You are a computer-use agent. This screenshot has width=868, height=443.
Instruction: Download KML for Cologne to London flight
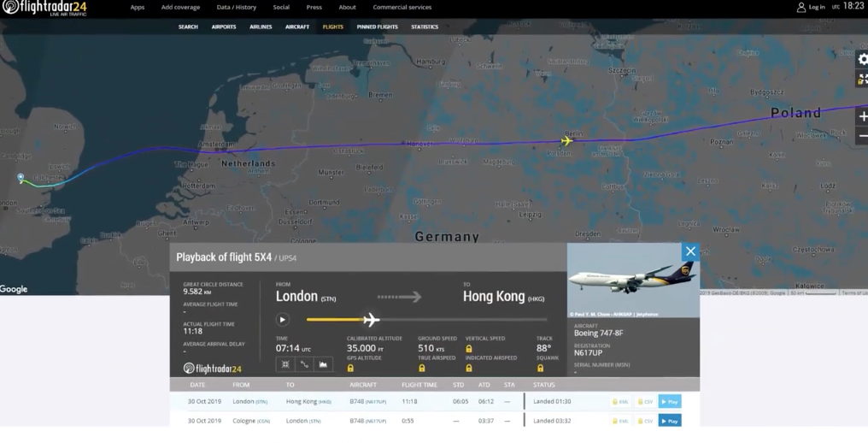(620, 421)
